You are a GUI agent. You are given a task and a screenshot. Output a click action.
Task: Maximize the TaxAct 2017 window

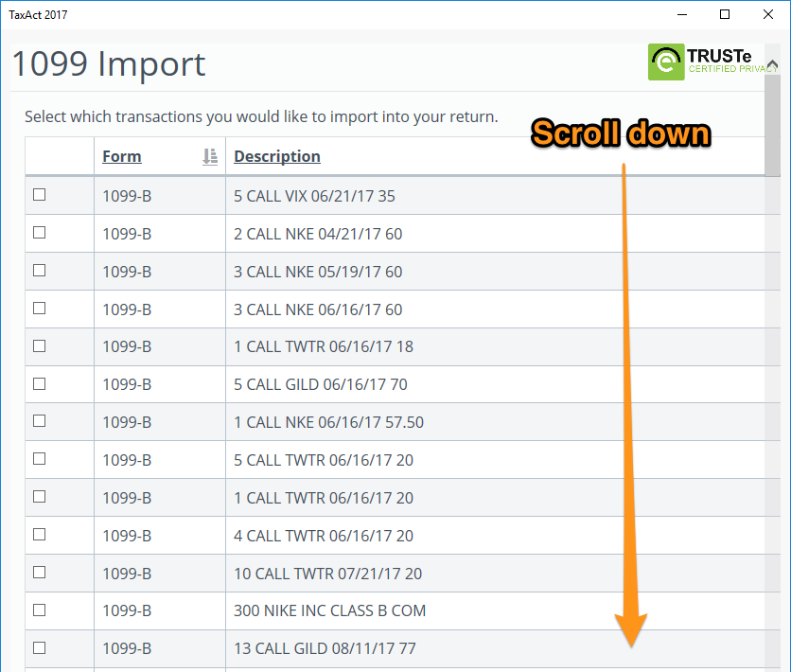pyautogui.click(x=725, y=14)
